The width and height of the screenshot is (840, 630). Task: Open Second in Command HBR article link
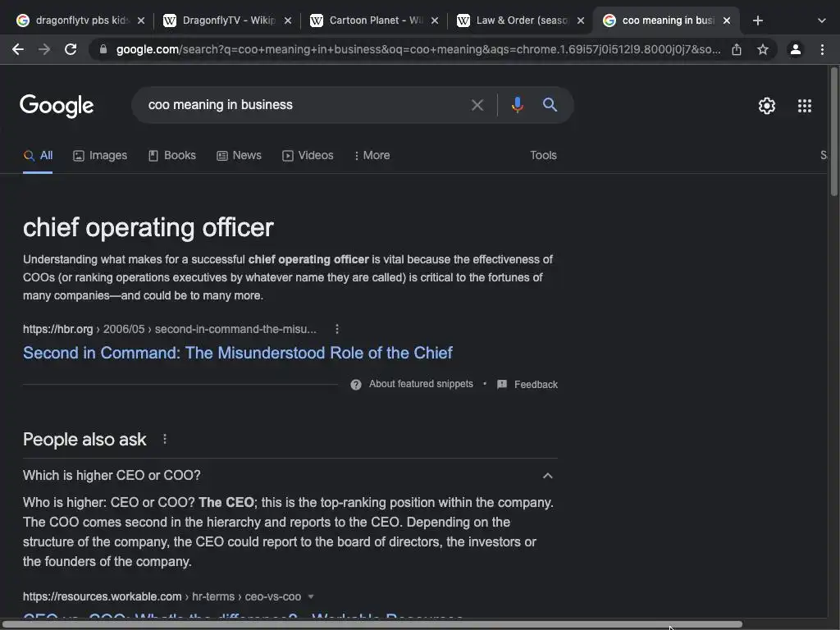click(x=238, y=353)
